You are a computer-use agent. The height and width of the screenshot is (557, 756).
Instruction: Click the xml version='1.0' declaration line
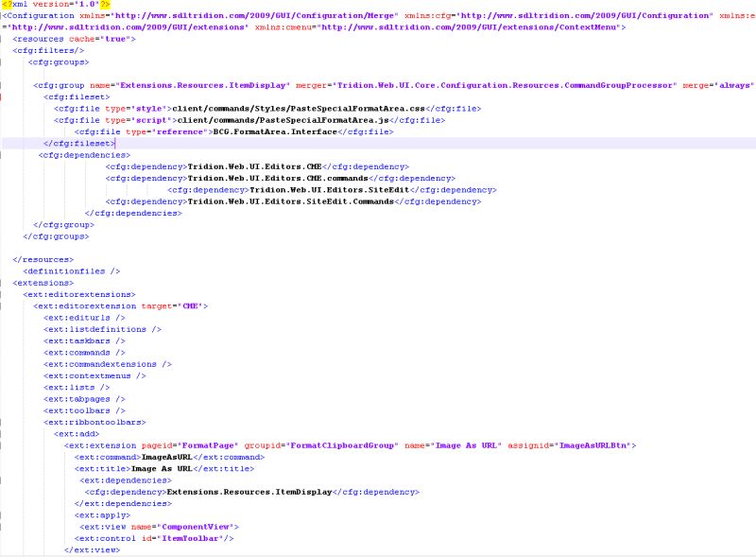point(57,5)
